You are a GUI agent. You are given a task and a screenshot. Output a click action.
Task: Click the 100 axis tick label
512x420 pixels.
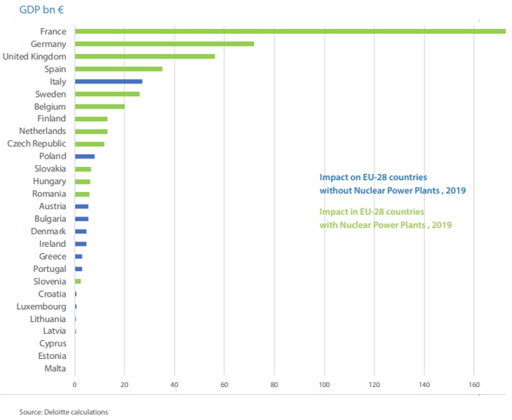tap(324, 385)
